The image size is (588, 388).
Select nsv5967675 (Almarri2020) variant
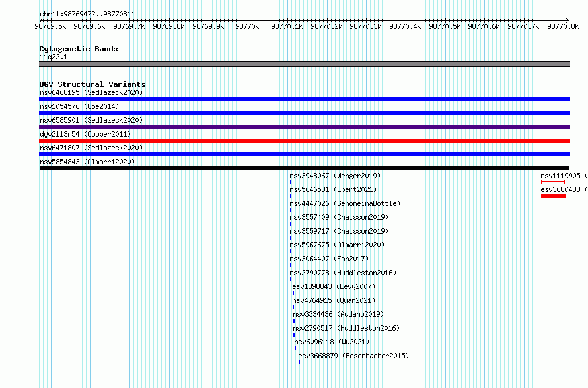(x=337, y=245)
